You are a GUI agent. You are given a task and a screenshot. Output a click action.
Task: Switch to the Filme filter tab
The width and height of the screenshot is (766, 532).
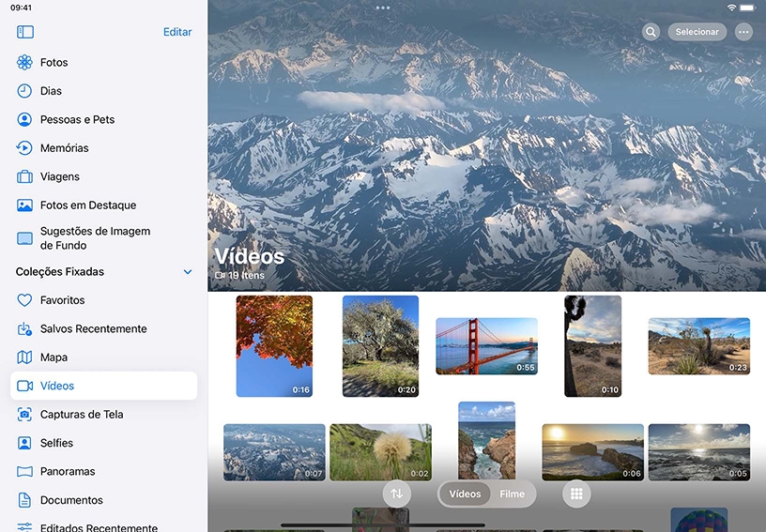click(512, 494)
